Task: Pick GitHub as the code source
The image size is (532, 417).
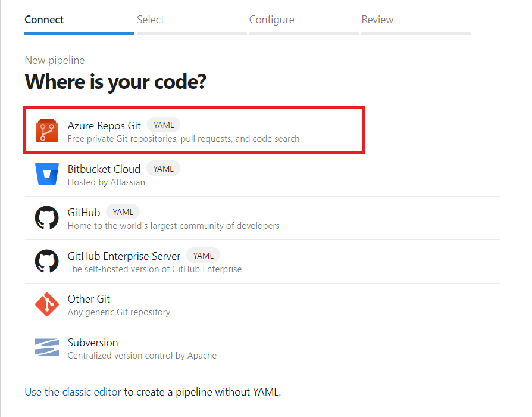Action: point(84,212)
